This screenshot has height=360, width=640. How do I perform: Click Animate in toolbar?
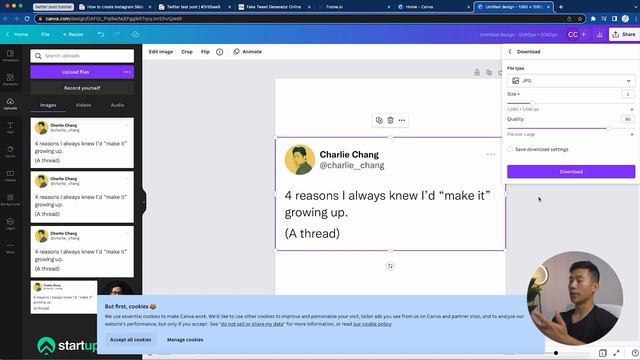point(247,52)
